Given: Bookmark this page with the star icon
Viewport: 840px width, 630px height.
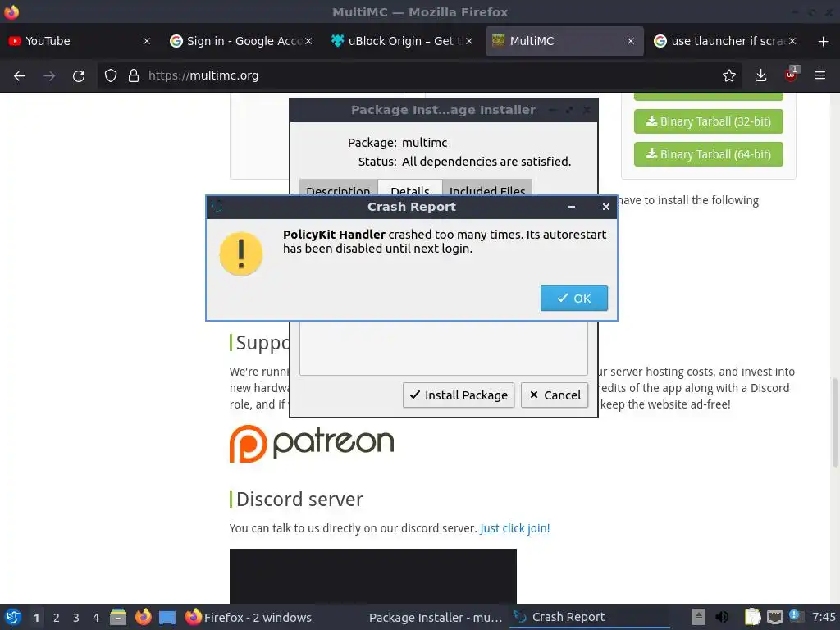Looking at the screenshot, I should (x=729, y=75).
